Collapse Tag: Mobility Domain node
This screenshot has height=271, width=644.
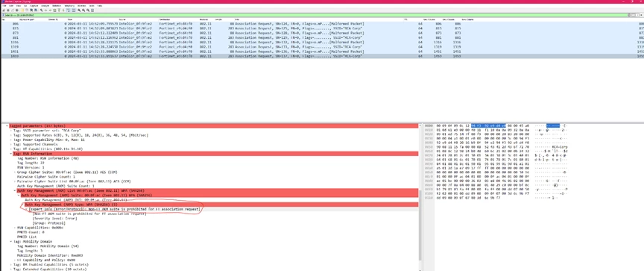point(11,241)
